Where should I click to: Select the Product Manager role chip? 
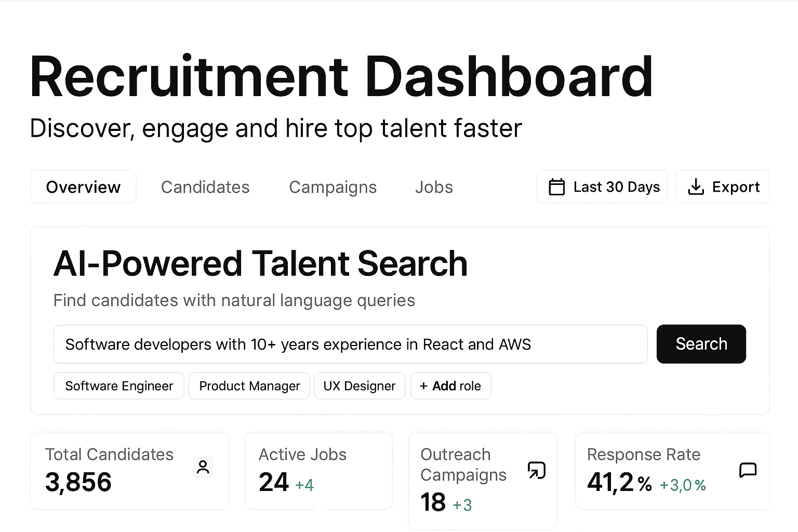click(249, 385)
